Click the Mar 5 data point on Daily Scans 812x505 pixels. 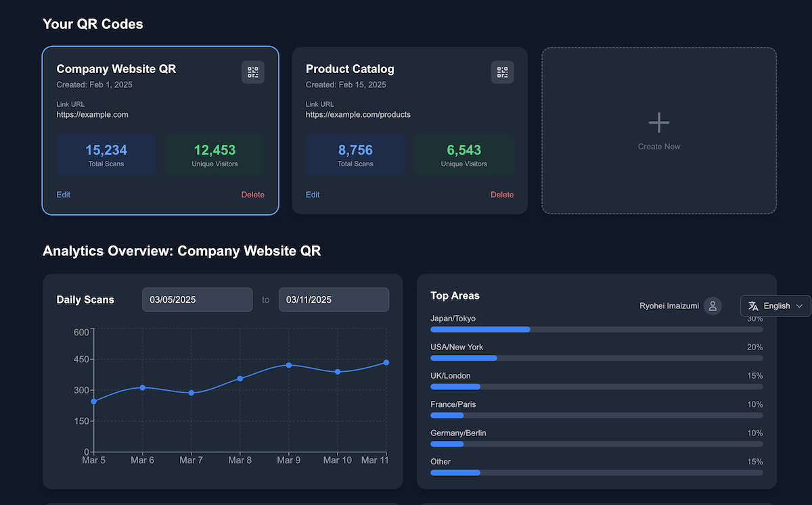[x=94, y=401]
